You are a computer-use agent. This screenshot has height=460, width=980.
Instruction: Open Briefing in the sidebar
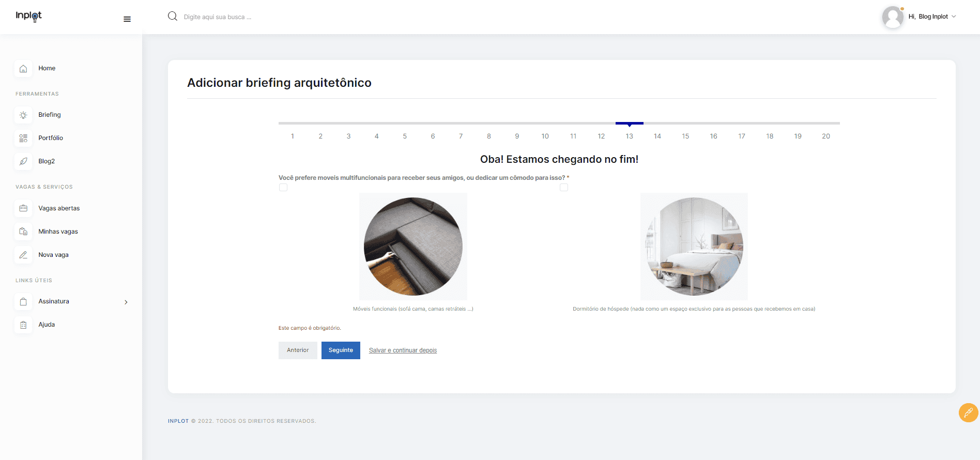(50, 115)
